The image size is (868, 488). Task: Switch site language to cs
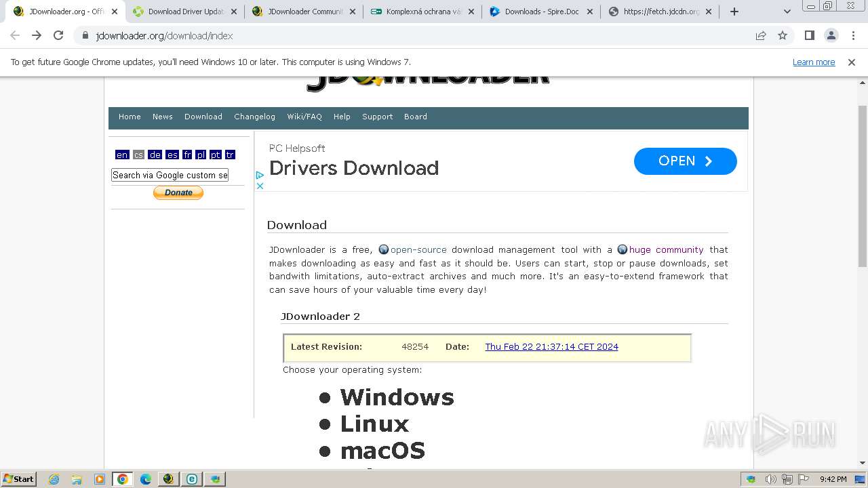coord(138,155)
